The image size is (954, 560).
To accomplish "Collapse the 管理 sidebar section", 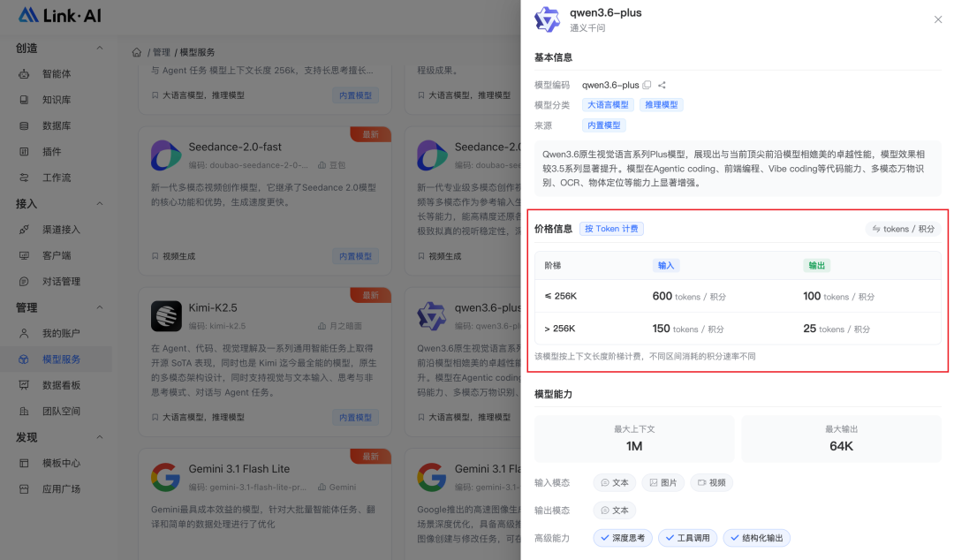I will coord(100,308).
